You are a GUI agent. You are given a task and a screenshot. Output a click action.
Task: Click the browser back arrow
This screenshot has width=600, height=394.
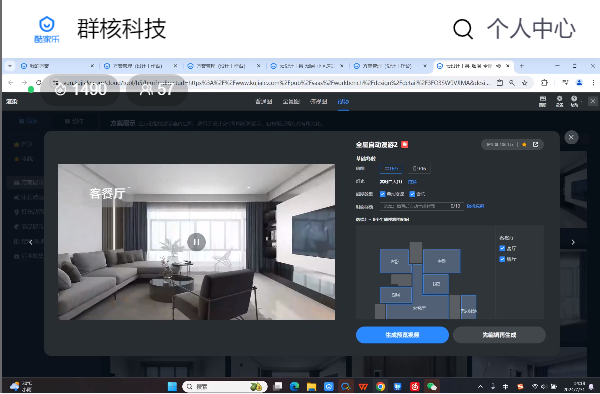click(11, 83)
